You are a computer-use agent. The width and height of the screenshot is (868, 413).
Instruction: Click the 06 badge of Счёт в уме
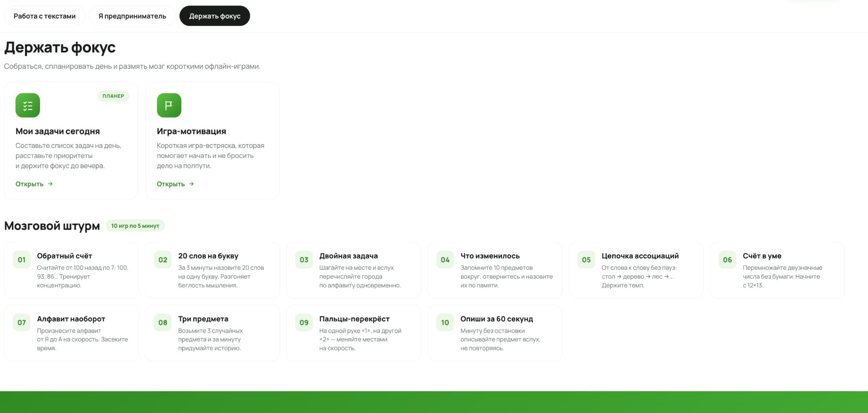point(727,260)
